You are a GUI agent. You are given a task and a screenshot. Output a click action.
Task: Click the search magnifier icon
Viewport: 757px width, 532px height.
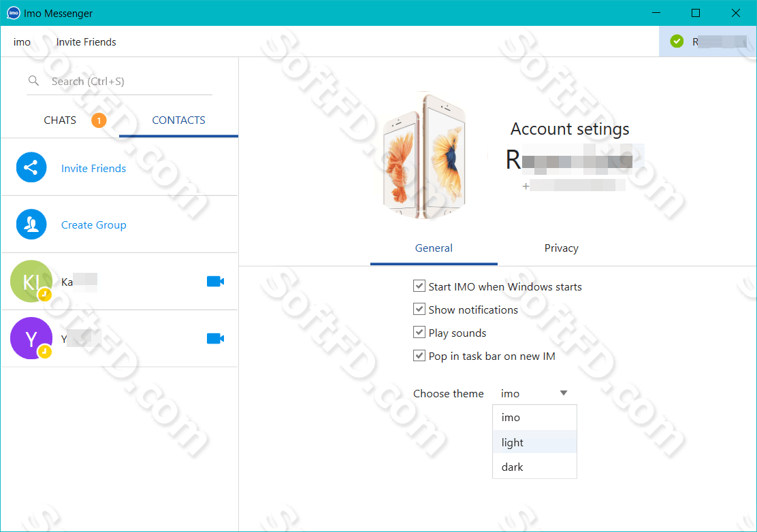33,80
